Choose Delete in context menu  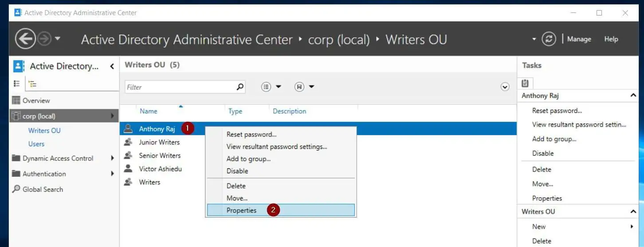281,186
